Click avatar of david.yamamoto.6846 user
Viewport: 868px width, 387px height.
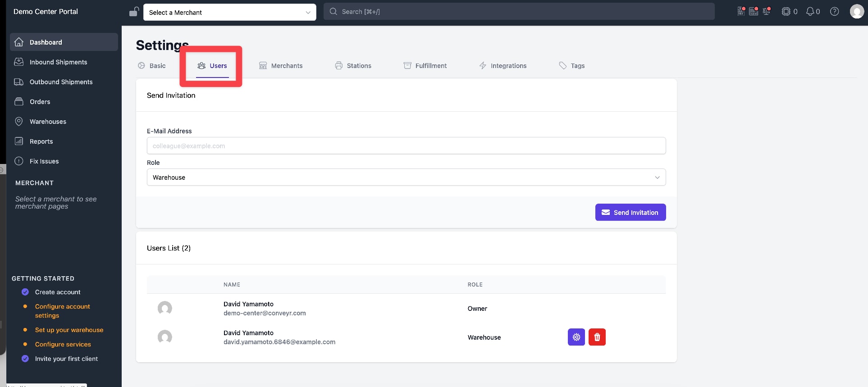pos(165,337)
